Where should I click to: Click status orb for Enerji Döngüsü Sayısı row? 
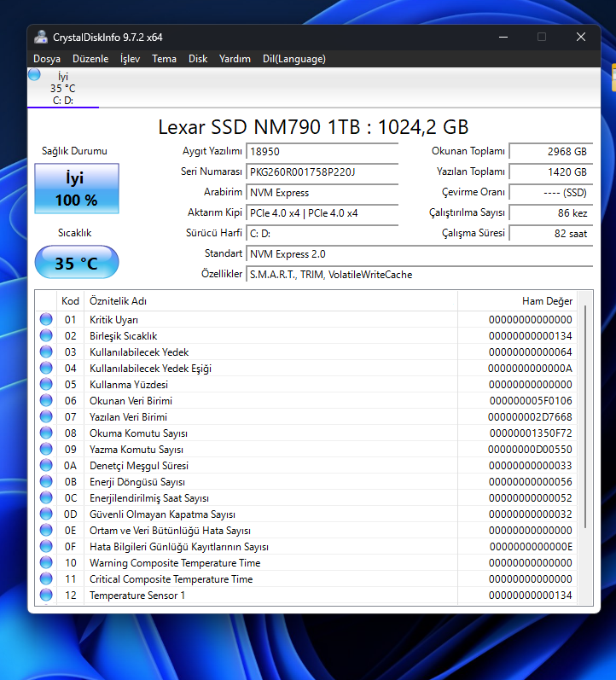46,482
